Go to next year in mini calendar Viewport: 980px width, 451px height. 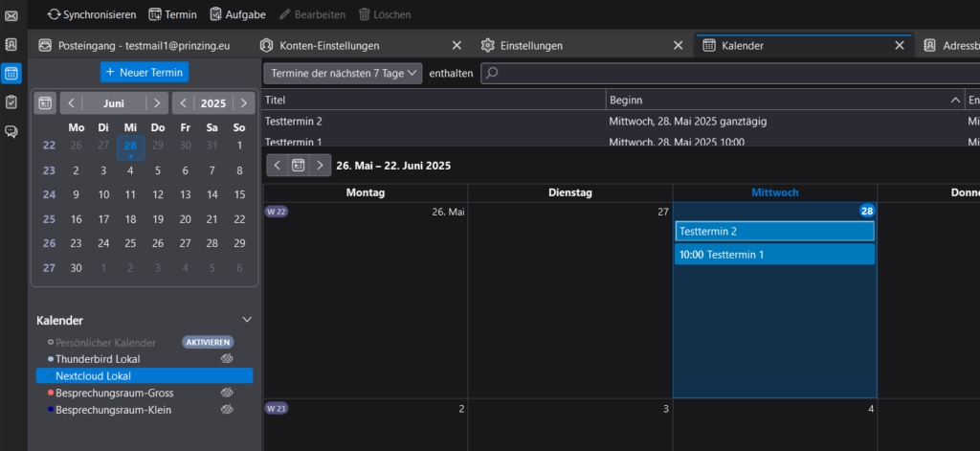coord(244,103)
